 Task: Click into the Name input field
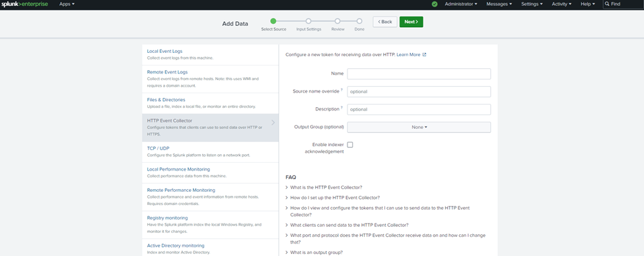tap(419, 73)
